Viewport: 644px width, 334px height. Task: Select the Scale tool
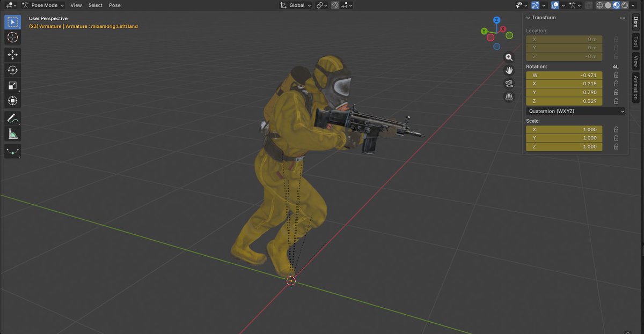click(x=13, y=86)
